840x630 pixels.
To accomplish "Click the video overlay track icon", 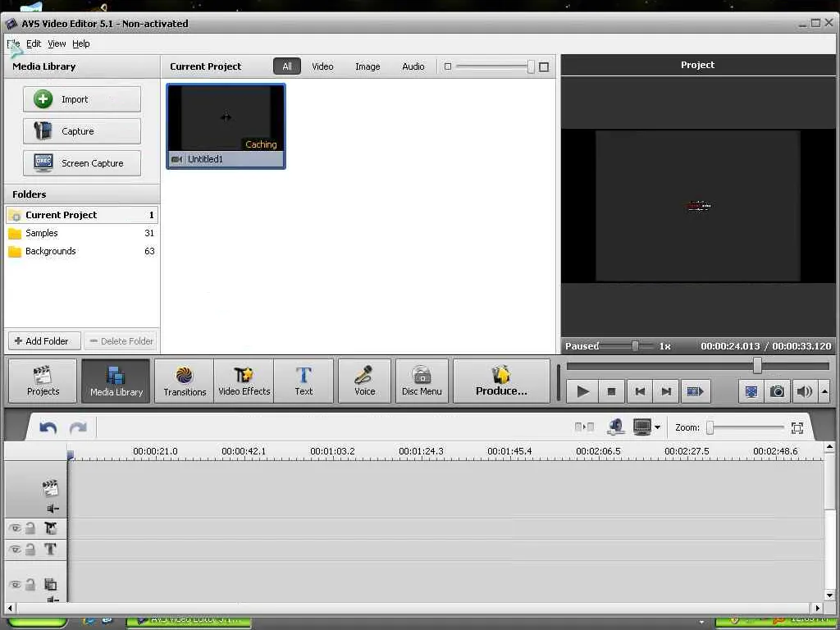I will coord(50,584).
